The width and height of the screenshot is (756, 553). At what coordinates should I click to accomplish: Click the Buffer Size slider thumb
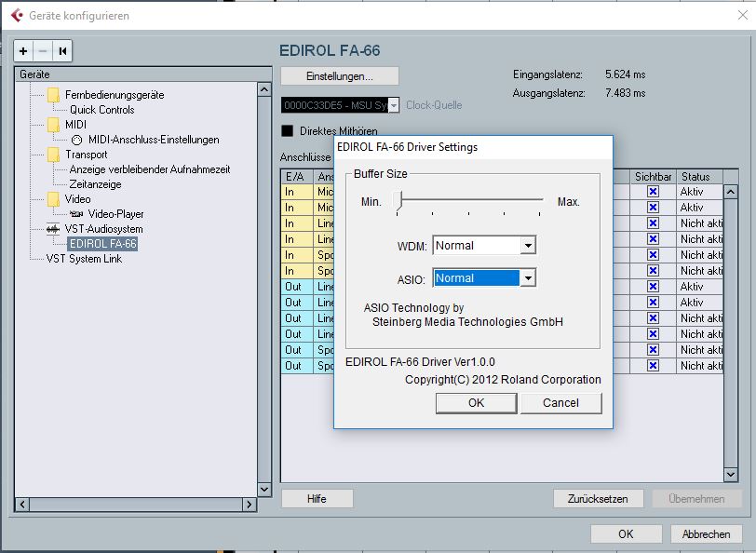coord(398,200)
